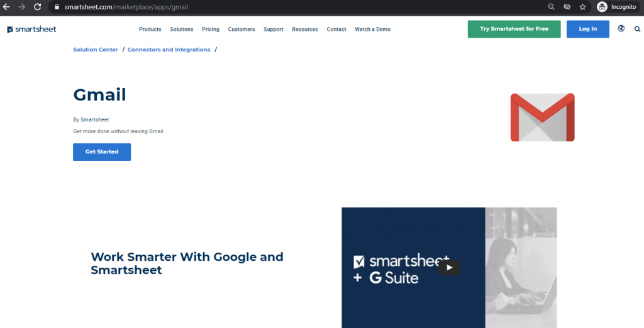Click the Gmail page heading

(x=99, y=96)
